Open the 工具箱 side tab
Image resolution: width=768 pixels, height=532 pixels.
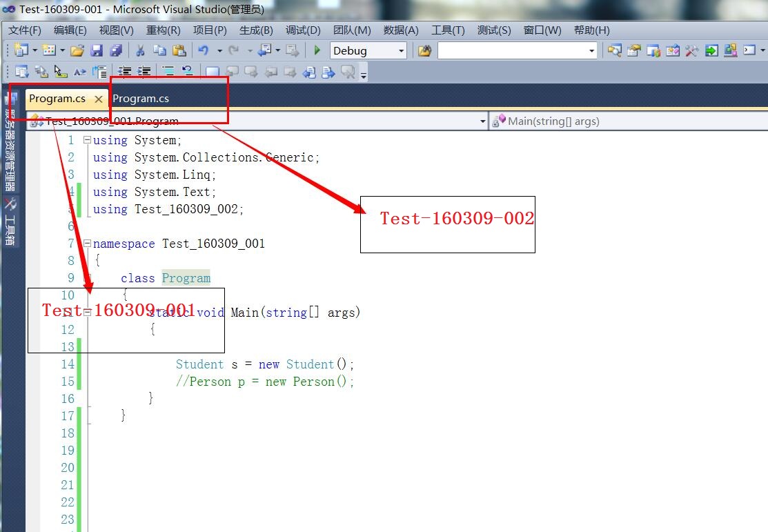coord(10,221)
